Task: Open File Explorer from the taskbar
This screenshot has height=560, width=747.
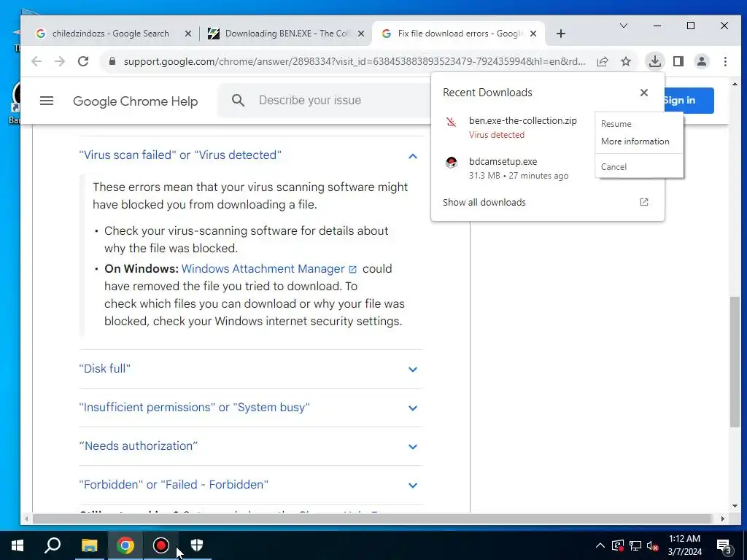Action: click(x=89, y=545)
